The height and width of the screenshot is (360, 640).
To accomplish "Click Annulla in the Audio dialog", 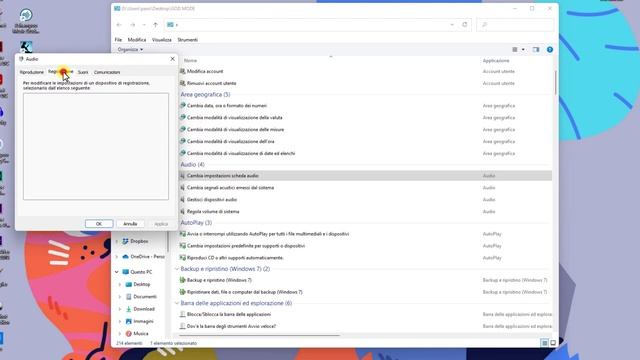I will (130, 224).
